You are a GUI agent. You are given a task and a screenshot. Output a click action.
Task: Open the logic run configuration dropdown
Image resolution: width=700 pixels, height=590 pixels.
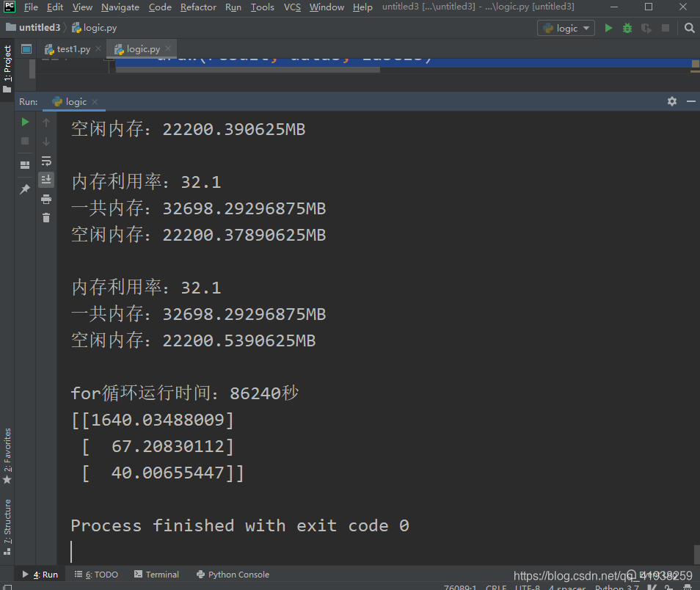click(x=566, y=28)
